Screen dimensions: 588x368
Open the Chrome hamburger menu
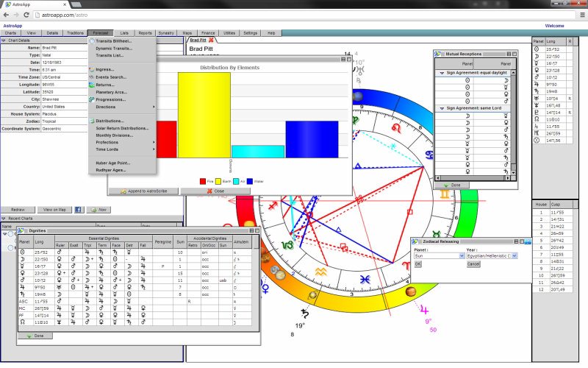click(x=580, y=15)
